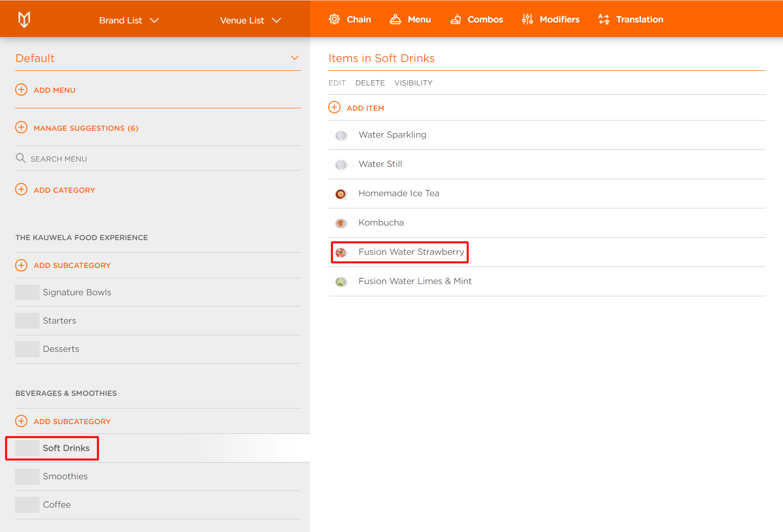Click THE KAUWELA FOOD EXPERIENCE category heading

click(x=82, y=238)
